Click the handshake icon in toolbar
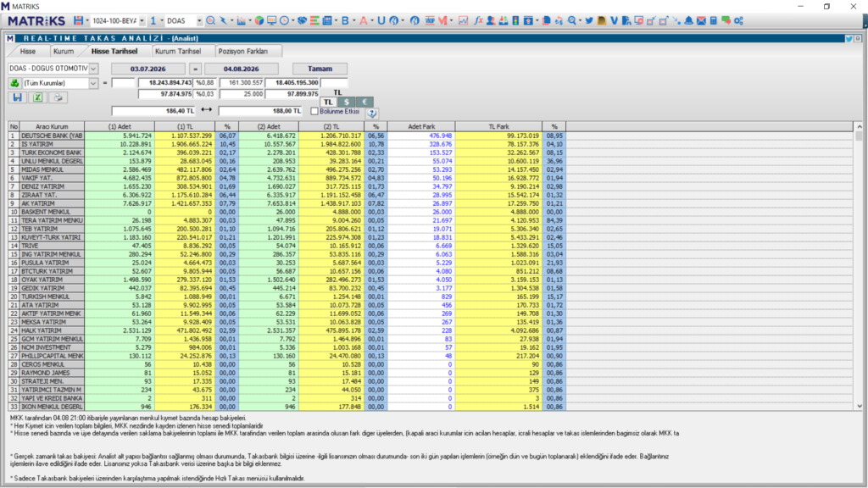This screenshot has width=868, height=488. tap(302, 20)
